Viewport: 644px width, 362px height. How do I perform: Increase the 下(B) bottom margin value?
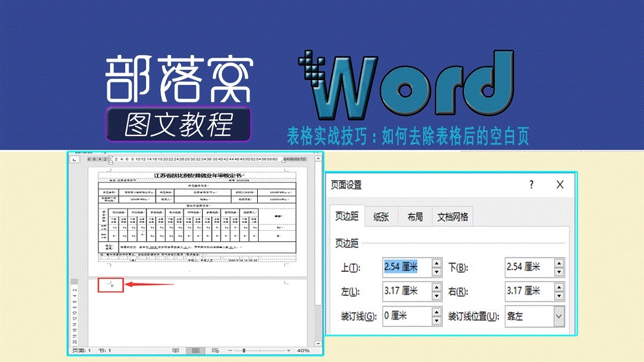coord(559,263)
